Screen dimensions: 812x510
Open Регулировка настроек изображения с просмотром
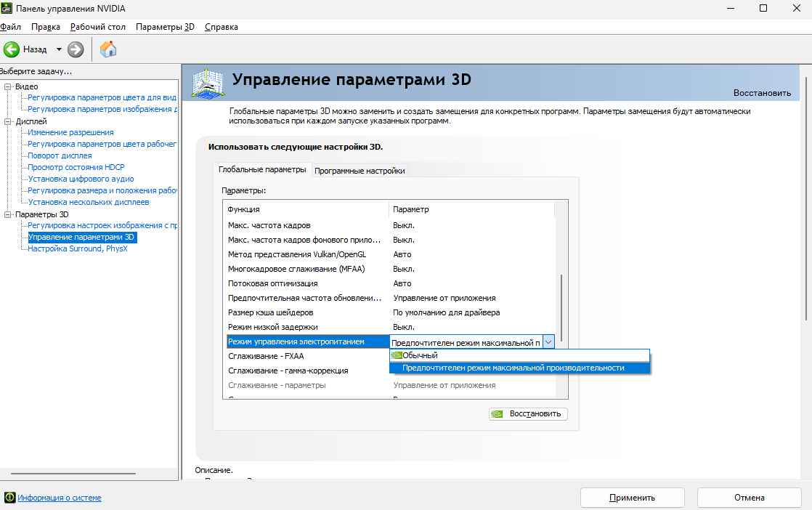102,225
